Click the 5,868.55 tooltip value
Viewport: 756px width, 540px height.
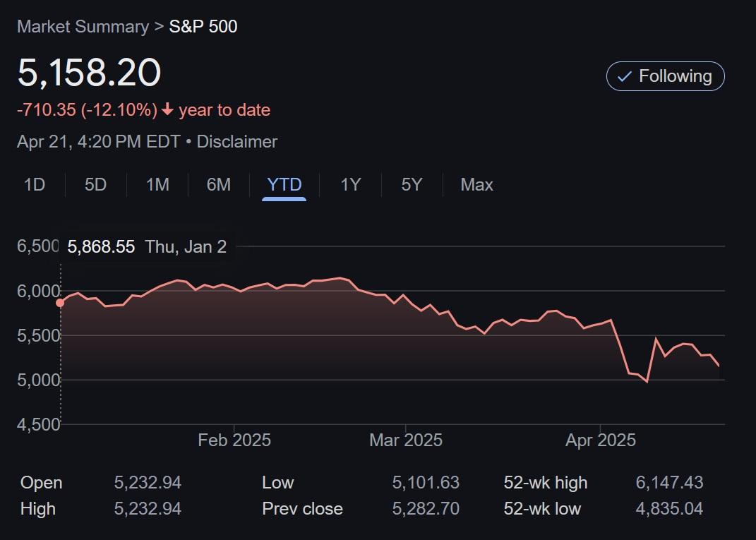coord(101,247)
